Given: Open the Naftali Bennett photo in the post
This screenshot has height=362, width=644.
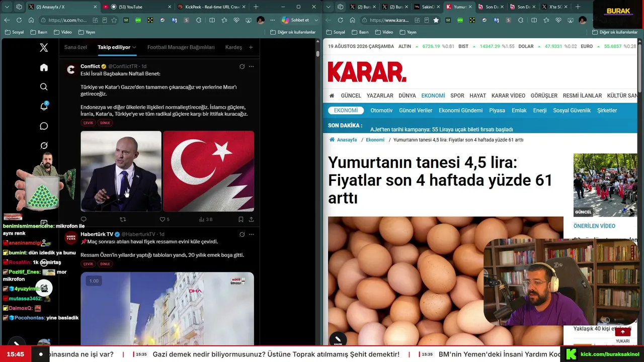Looking at the screenshot, I should 121,171.
